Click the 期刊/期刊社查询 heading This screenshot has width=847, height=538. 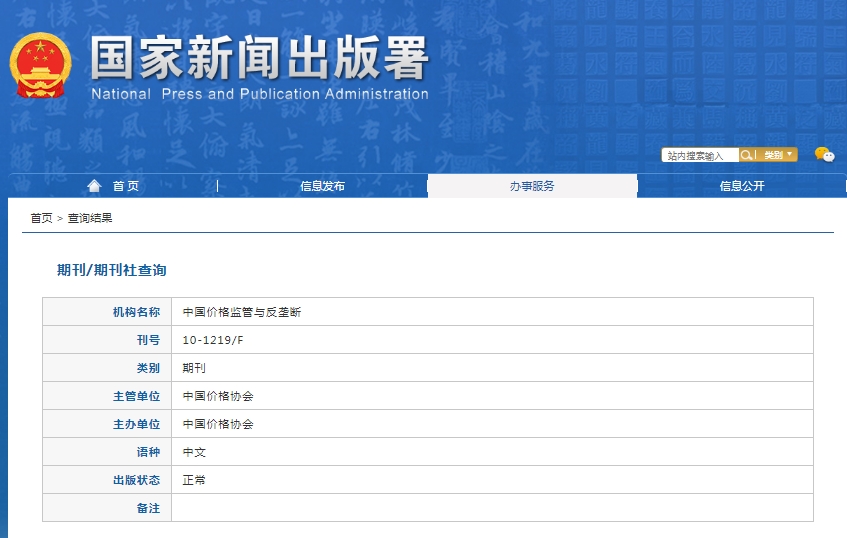point(111,271)
